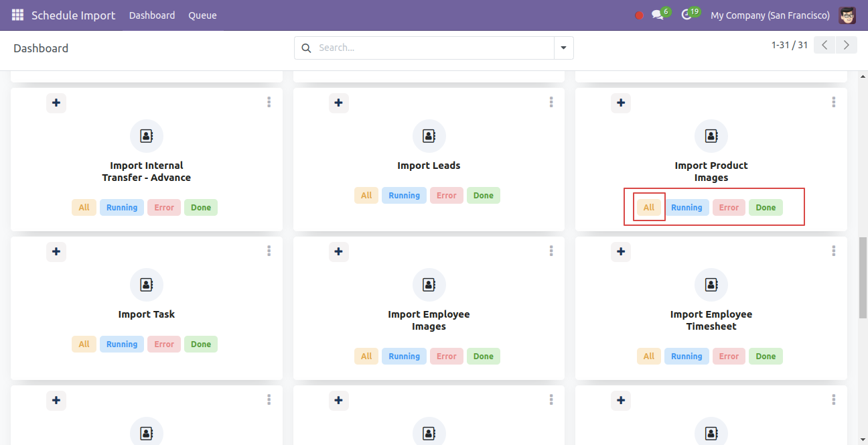Go to next page of records
868x445 pixels.
(847, 45)
